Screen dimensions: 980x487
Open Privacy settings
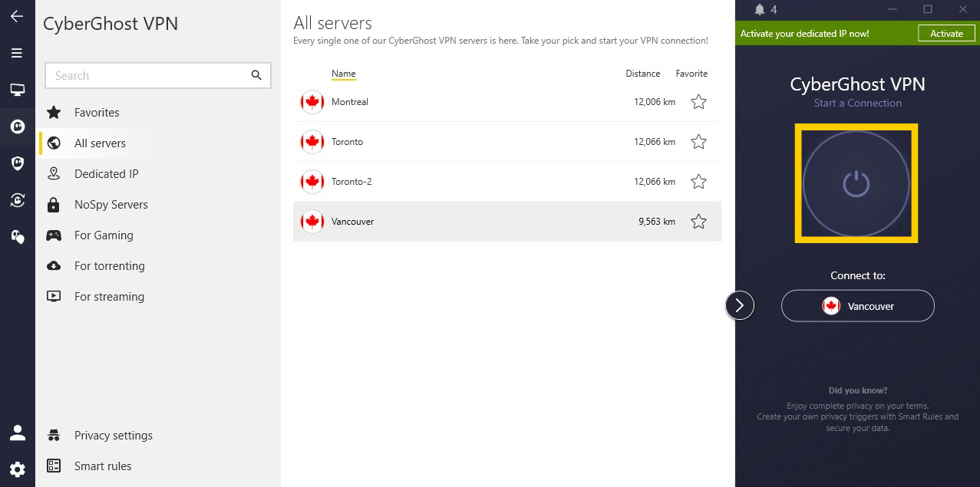coord(114,436)
